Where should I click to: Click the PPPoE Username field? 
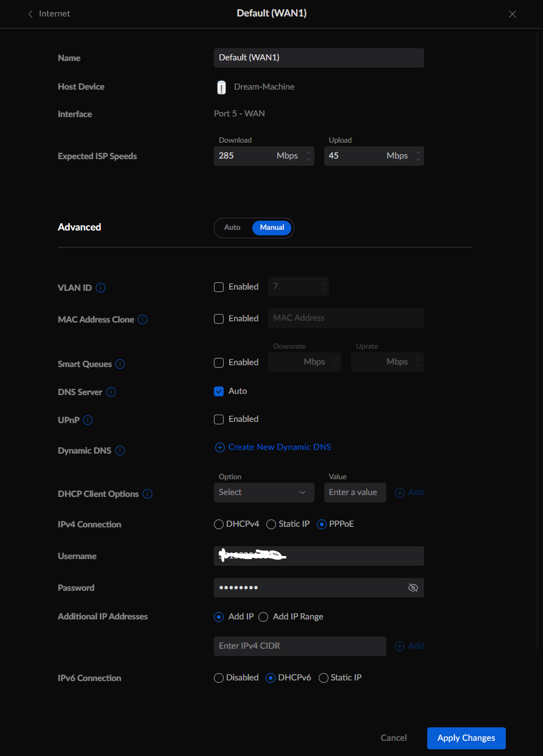pyautogui.click(x=319, y=556)
